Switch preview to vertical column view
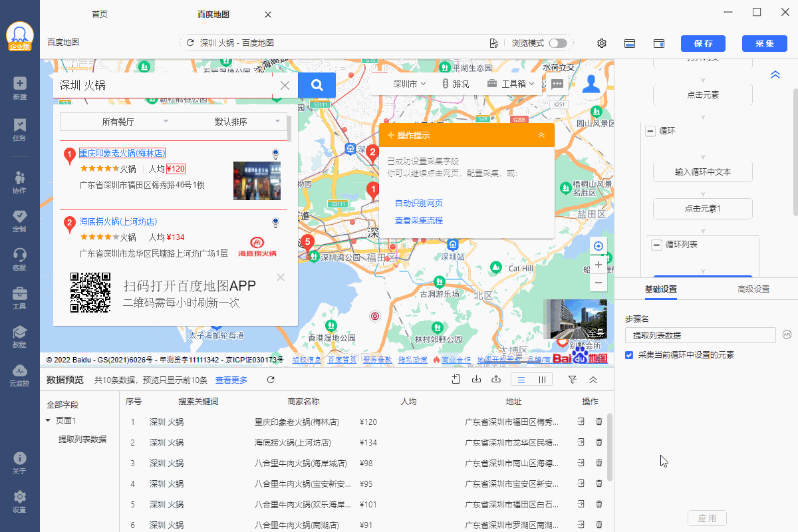798x532 pixels. pos(543,380)
